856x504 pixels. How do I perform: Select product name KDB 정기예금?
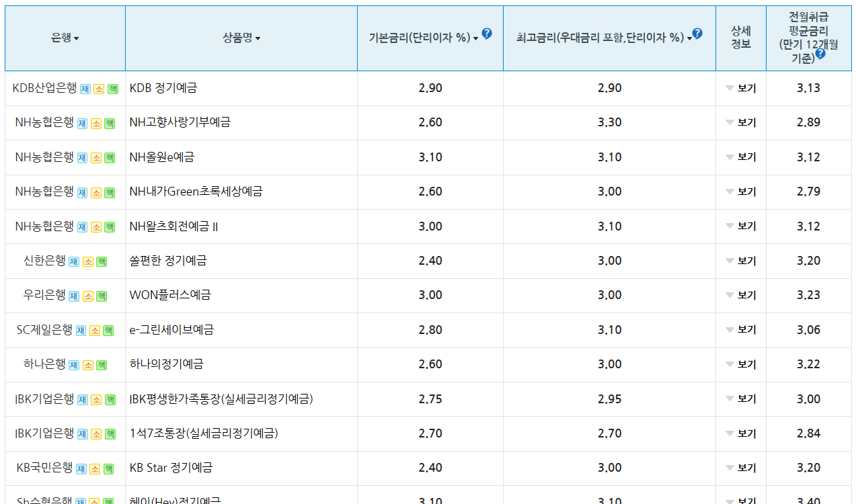click(163, 88)
